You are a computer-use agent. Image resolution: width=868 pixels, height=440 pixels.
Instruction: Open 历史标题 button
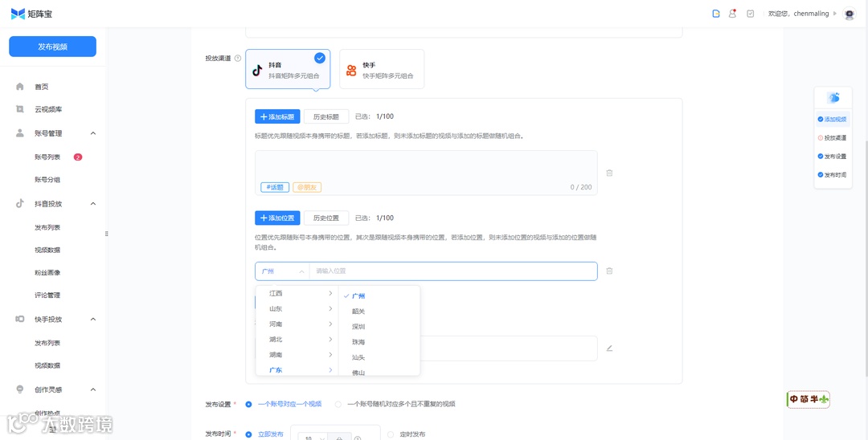[326, 116]
